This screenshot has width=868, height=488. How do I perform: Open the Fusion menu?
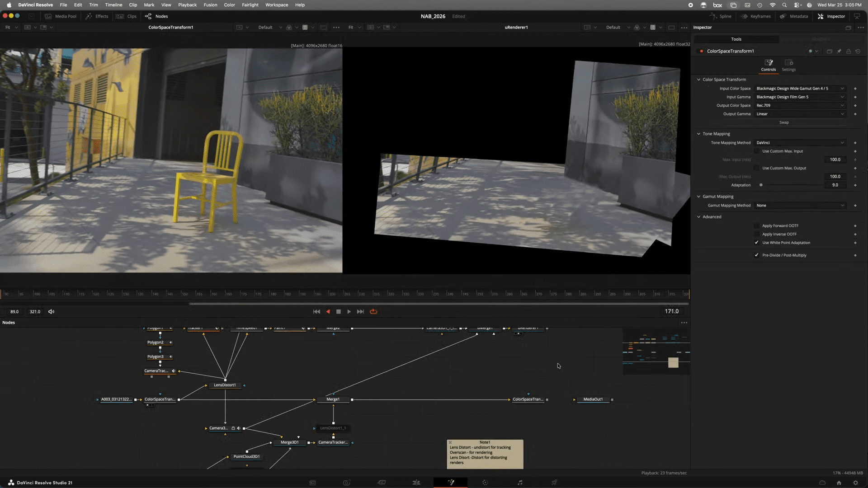click(210, 5)
